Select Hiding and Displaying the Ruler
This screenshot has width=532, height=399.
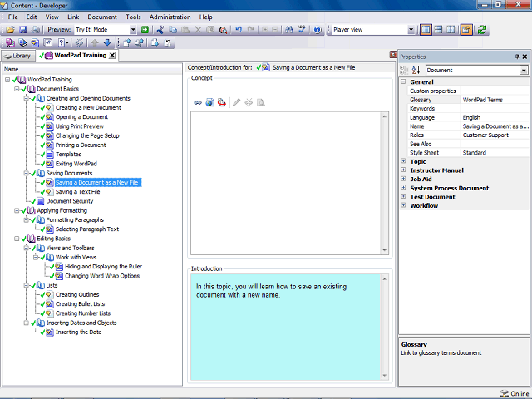103,267
